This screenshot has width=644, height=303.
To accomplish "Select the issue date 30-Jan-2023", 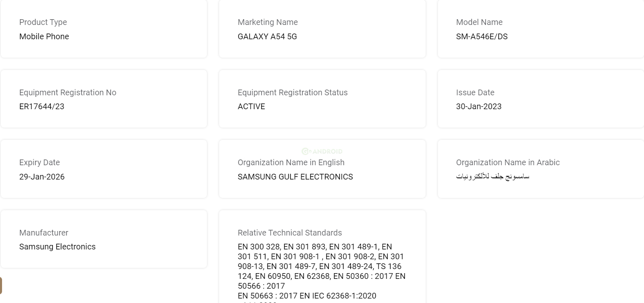I will (479, 106).
